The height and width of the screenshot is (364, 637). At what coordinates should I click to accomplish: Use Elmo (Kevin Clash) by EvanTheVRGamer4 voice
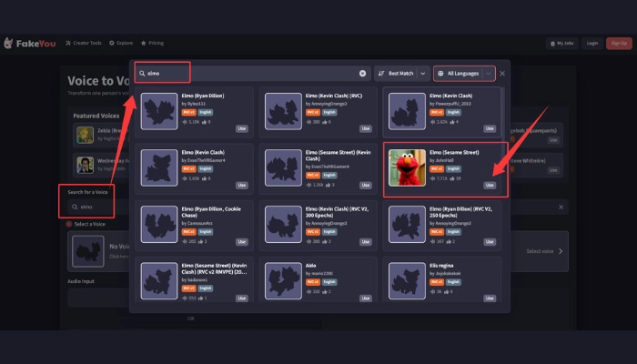click(242, 185)
